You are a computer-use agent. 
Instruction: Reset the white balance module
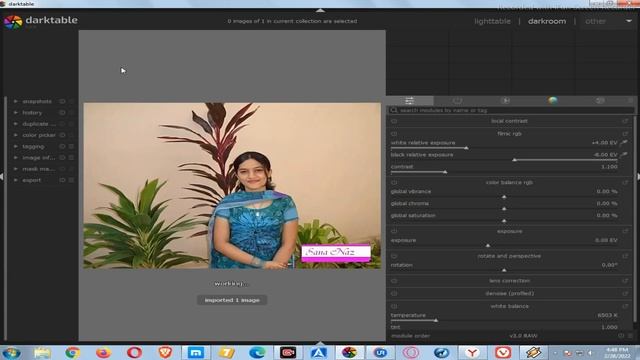(625, 306)
